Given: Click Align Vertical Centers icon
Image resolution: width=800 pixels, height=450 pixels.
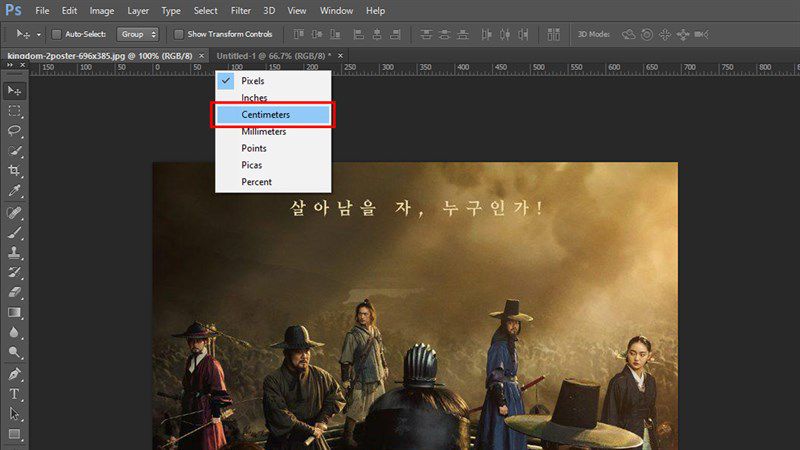Looking at the screenshot, I should click(x=317, y=34).
